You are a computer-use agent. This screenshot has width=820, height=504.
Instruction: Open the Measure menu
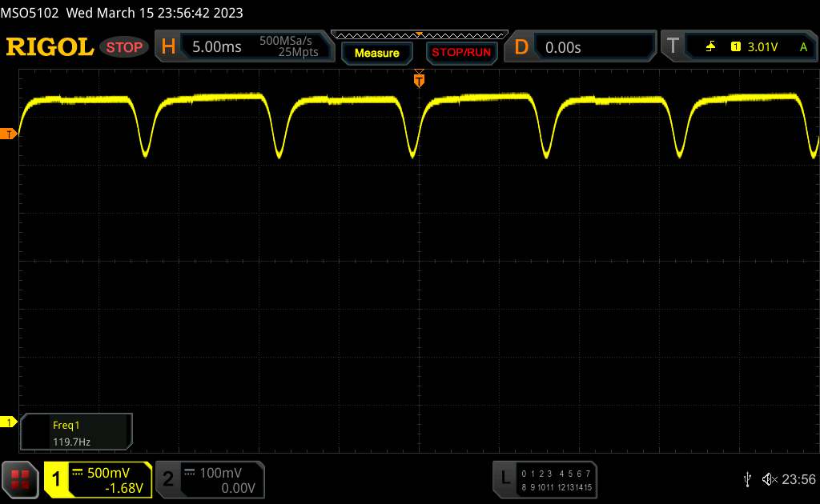click(x=377, y=54)
